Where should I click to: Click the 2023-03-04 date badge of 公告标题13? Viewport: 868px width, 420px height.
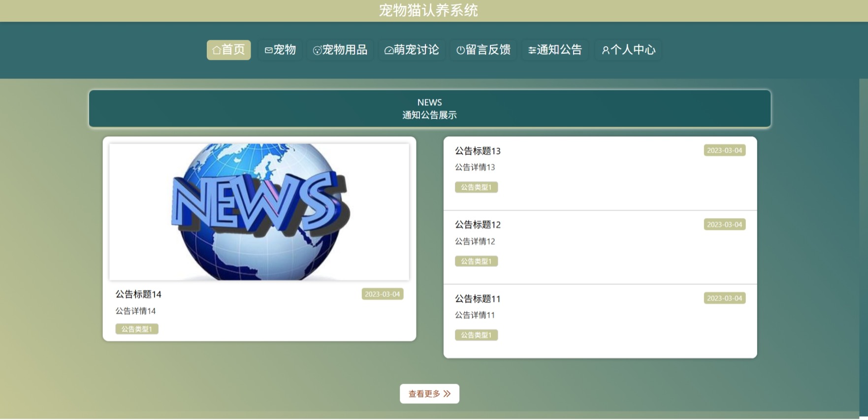(x=725, y=150)
